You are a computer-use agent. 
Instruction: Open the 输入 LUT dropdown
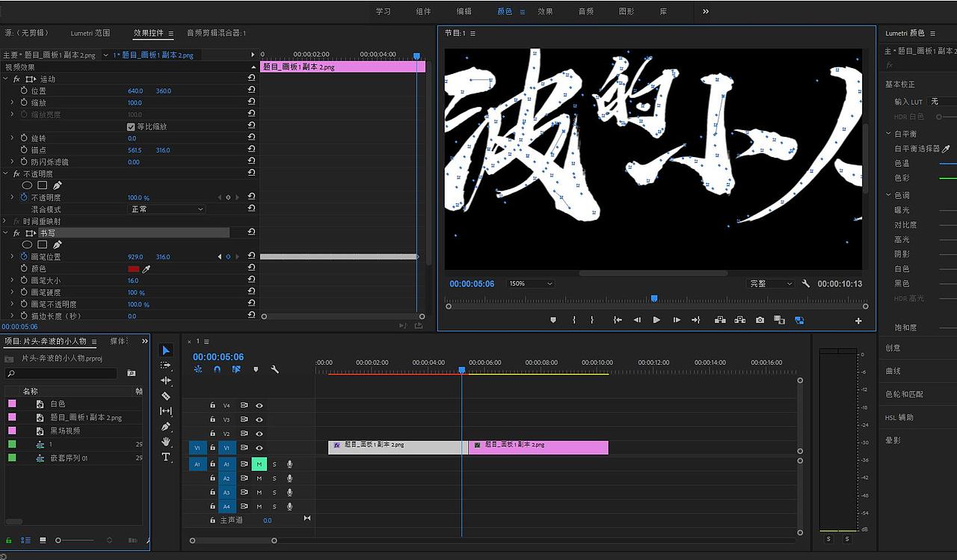click(x=941, y=102)
